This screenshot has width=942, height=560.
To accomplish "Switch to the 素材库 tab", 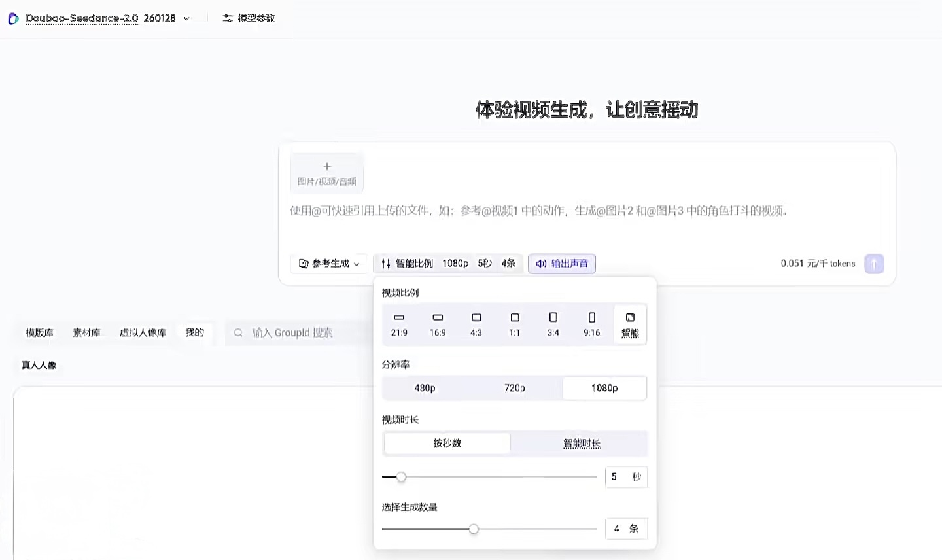I will tap(87, 332).
